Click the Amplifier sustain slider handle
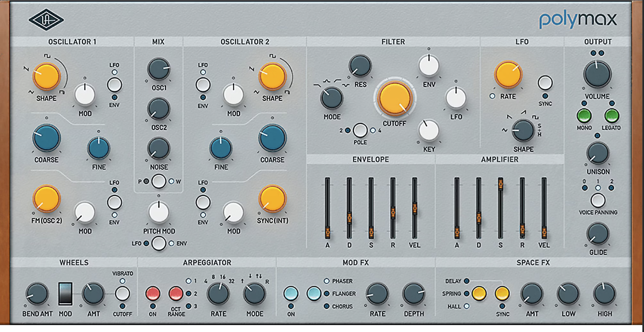The image size is (644, 332). [500, 183]
